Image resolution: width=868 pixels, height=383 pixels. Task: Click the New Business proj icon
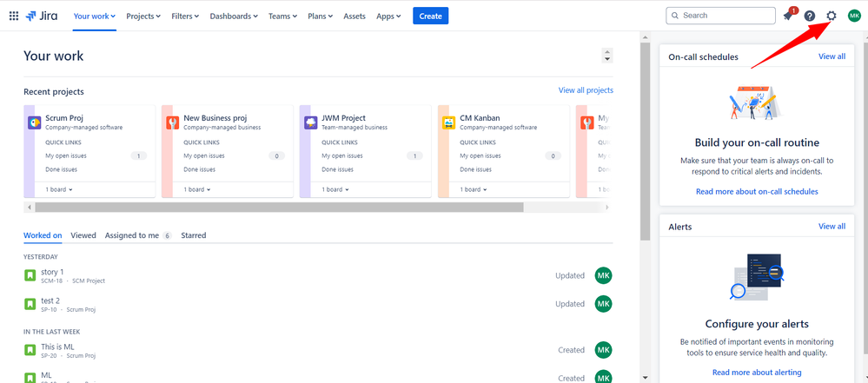click(173, 122)
